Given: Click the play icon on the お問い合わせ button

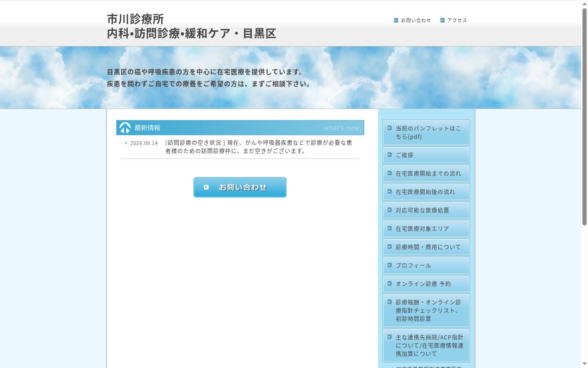Looking at the screenshot, I should point(206,187).
